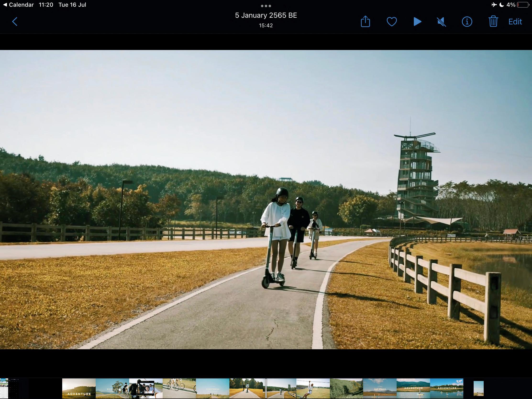Select the SUP BOARD frame
The height and width of the screenshot is (399, 532).
pyautogui.click(x=380, y=388)
